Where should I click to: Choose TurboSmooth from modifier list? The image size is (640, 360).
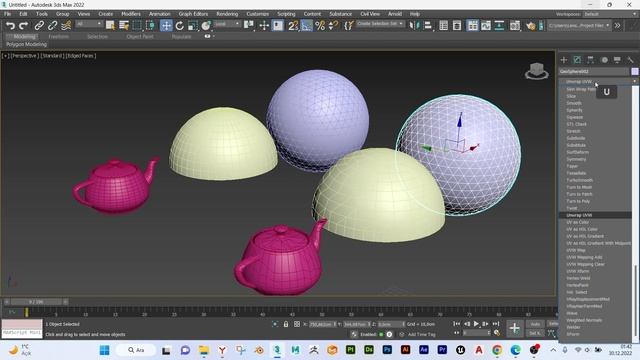[x=580, y=180]
